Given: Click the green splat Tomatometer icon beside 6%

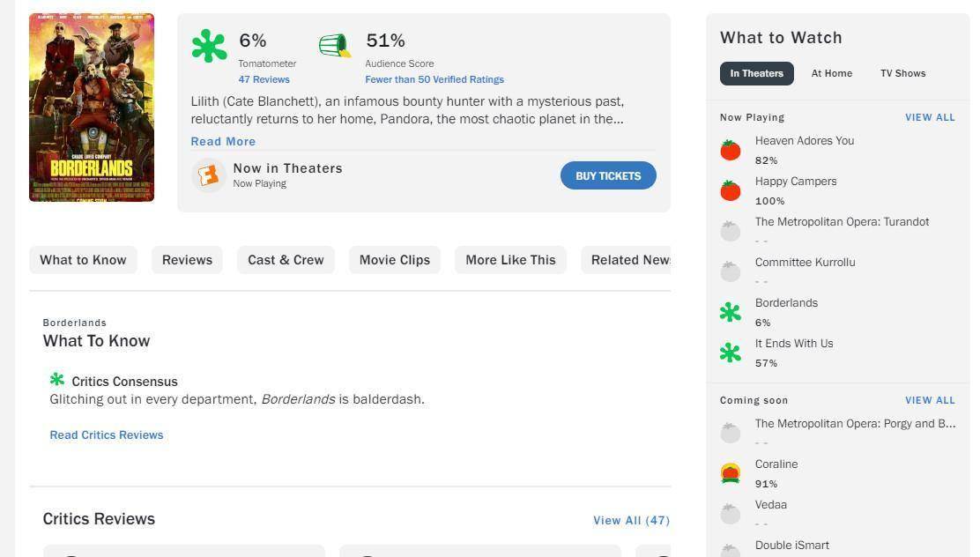Looking at the screenshot, I should [x=210, y=46].
